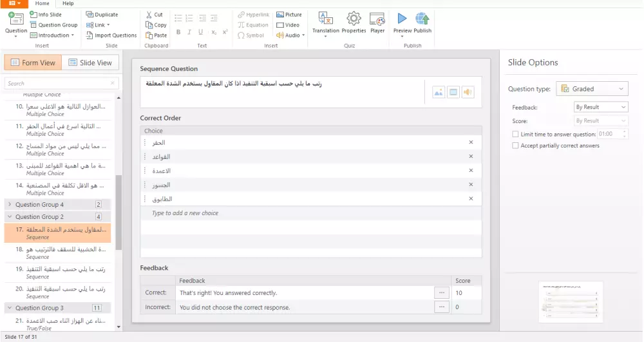The image size is (644, 342).
Task: Insert a Video
Action: click(288, 24)
